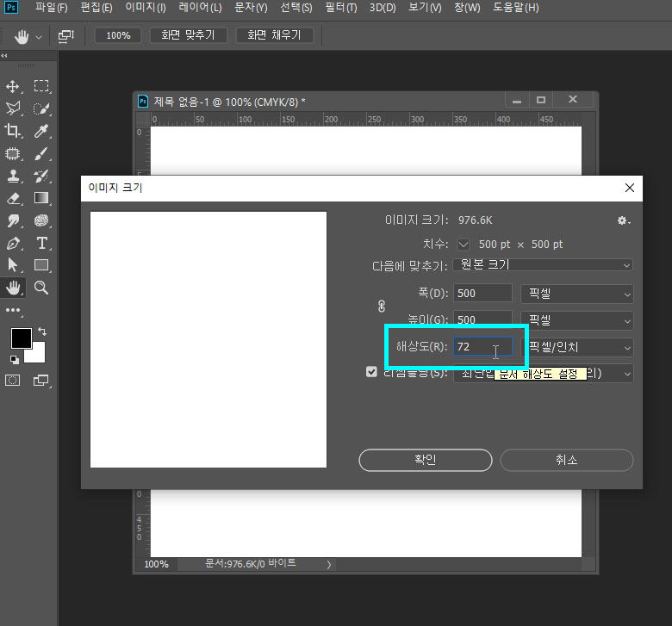Toggle the Resample checkbox

coord(371,371)
